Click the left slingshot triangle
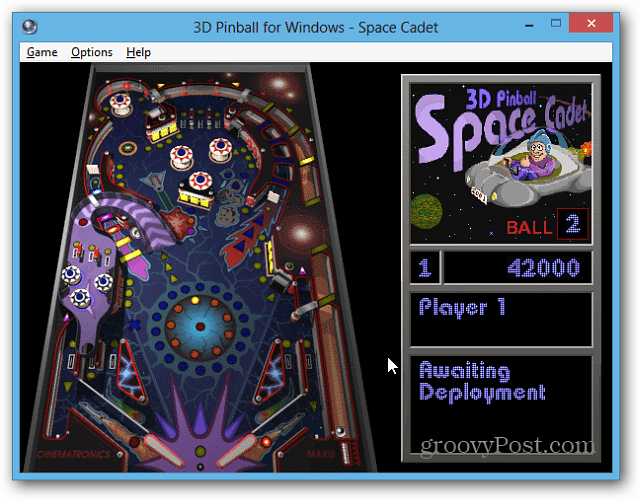 click(x=130, y=371)
